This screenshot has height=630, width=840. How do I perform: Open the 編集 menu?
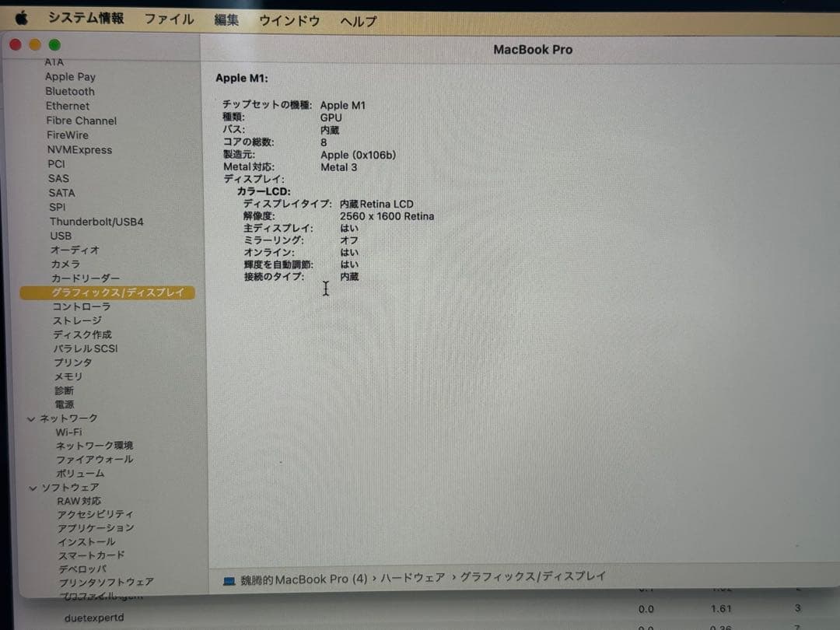(226, 19)
